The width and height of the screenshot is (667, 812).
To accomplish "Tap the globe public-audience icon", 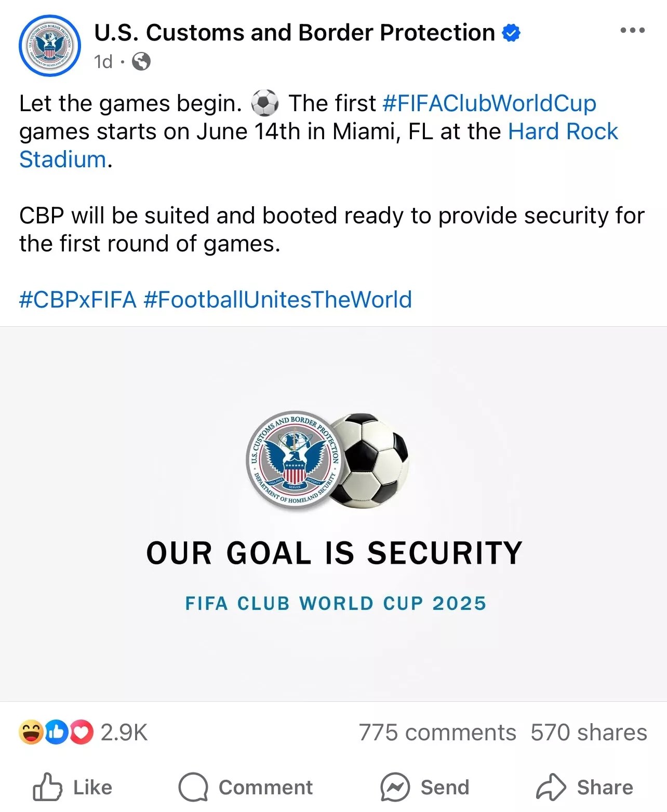I will click(x=141, y=62).
